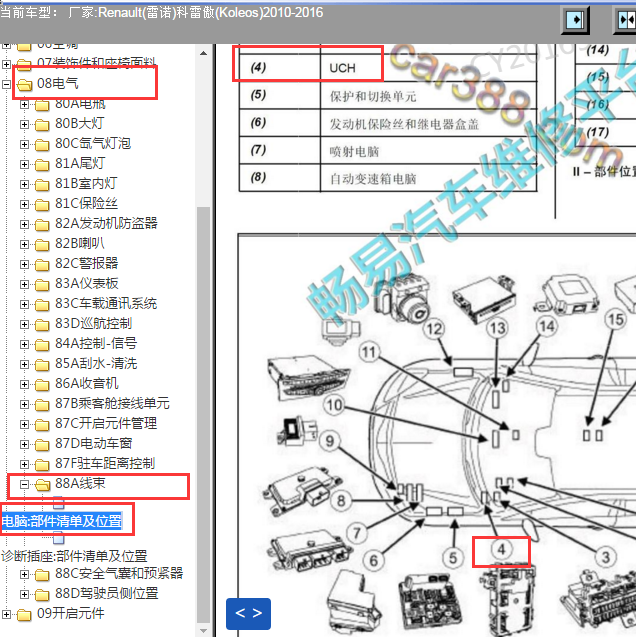636x637 pixels.
Task: Click the folder icon beside 82C警报器
Action: click(42, 264)
